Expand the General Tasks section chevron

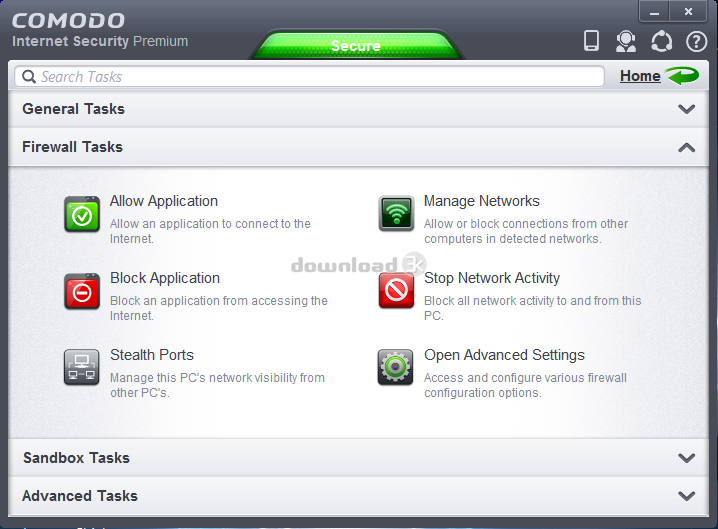[686, 109]
